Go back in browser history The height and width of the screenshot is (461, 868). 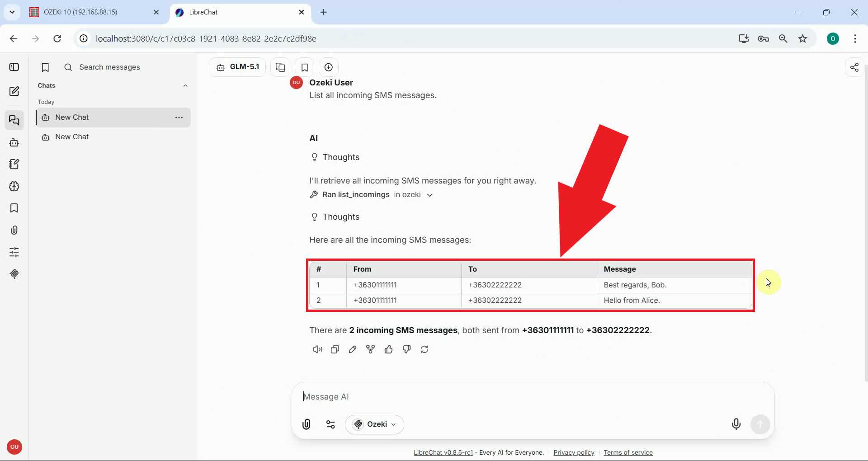[14, 39]
